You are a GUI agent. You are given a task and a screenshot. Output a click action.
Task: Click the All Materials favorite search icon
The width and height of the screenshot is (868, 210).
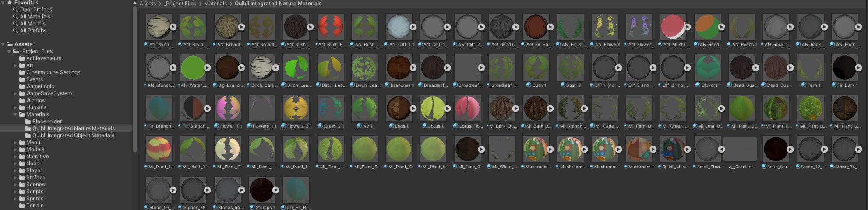16,17
